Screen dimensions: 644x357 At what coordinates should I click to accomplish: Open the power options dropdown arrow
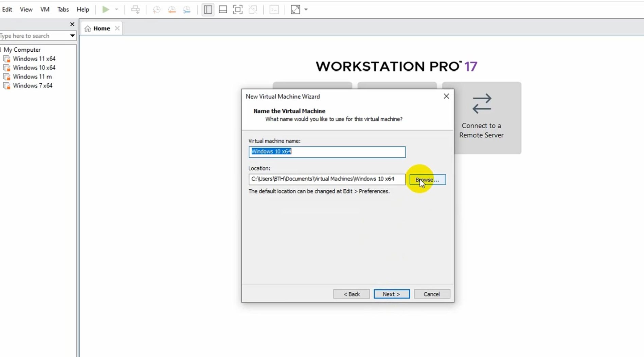coord(117,10)
